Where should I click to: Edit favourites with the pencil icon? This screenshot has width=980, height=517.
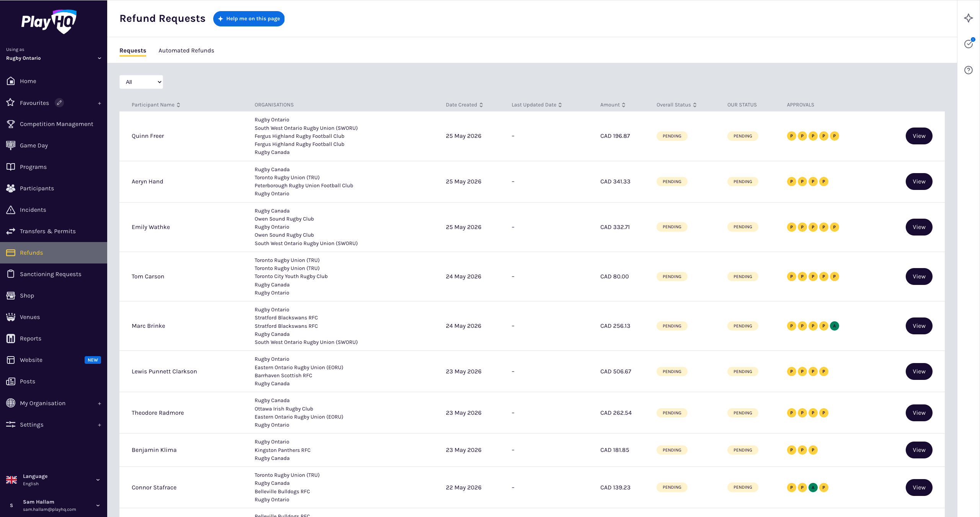59,103
